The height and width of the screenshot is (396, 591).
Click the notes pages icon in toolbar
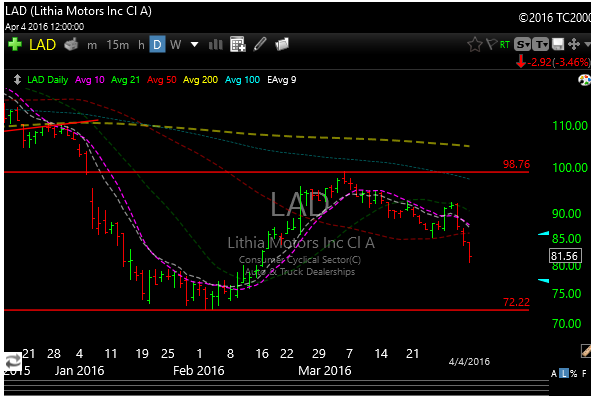click(x=282, y=44)
